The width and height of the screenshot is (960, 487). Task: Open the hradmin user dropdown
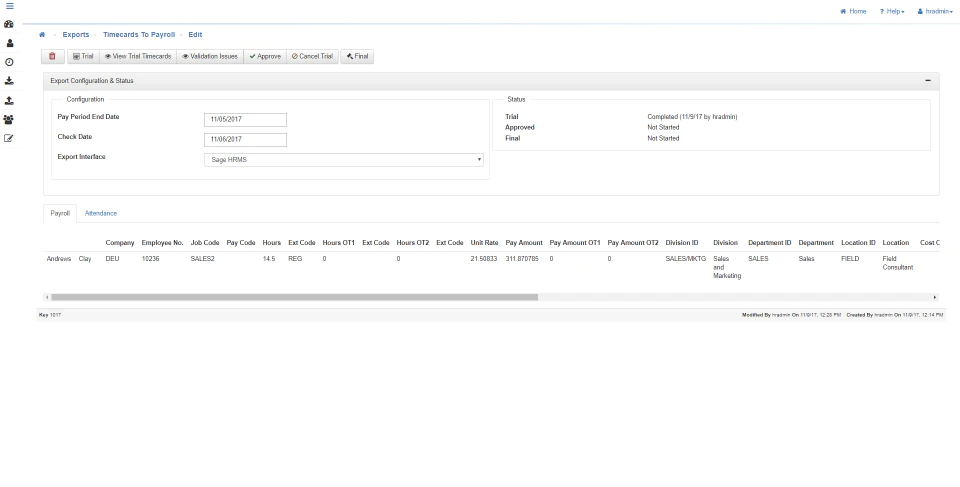[x=935, y=12]
